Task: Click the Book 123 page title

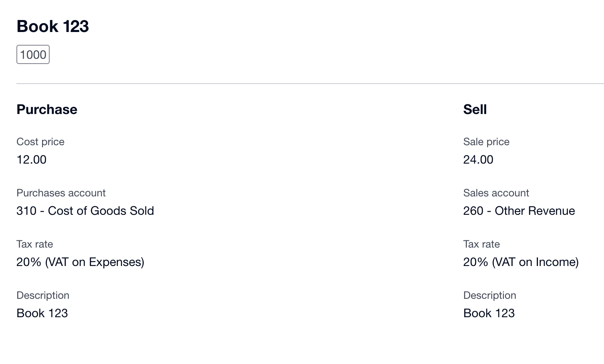Action: point(52,26)
